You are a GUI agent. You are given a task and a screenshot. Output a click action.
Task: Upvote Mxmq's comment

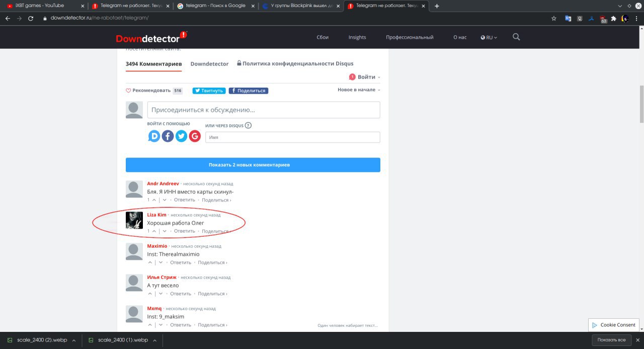(x=150, y=325)
